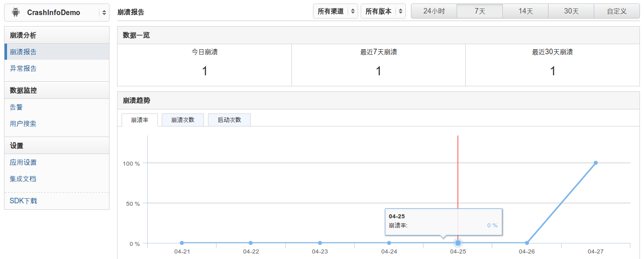The width and height of the screenshot is (644, 259).
Task: Click the SDK下载 link
Action: pos(23,201)
